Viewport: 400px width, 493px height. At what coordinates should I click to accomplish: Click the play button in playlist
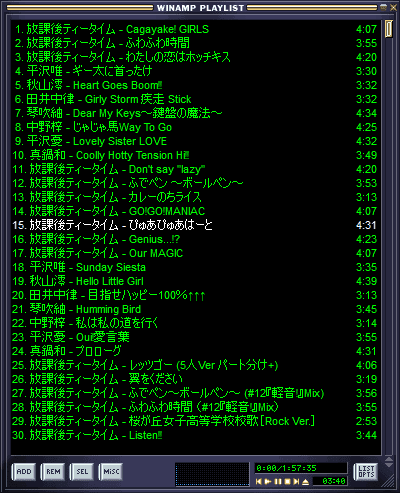click(x=268, y=481)
